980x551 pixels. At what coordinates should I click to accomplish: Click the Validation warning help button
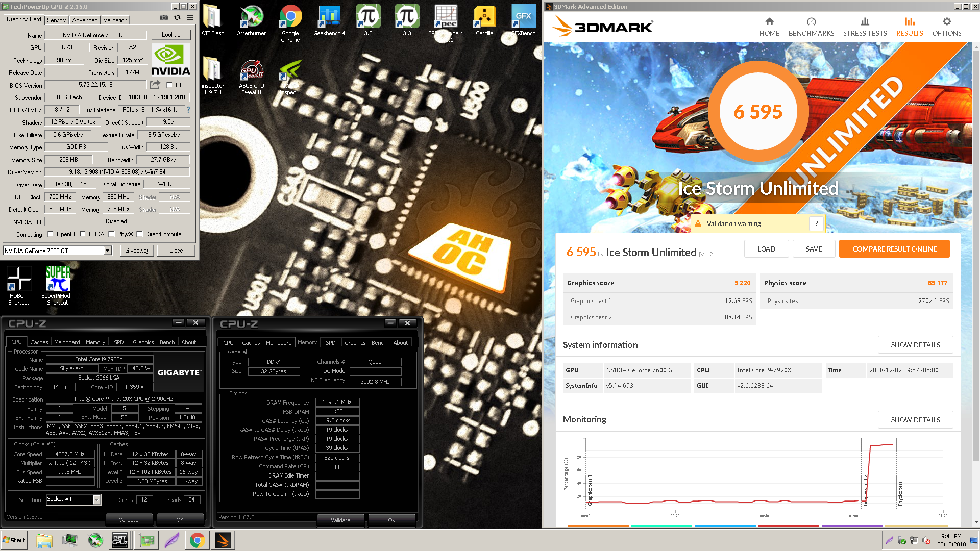[816, 223]
